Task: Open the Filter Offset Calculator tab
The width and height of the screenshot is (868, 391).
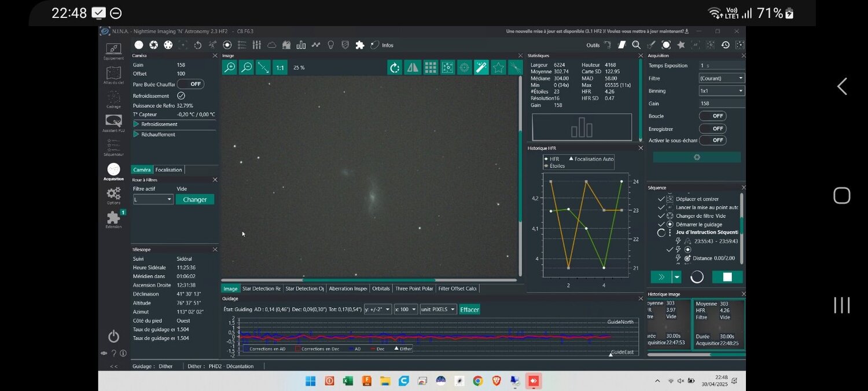Action: pos(457,288)
